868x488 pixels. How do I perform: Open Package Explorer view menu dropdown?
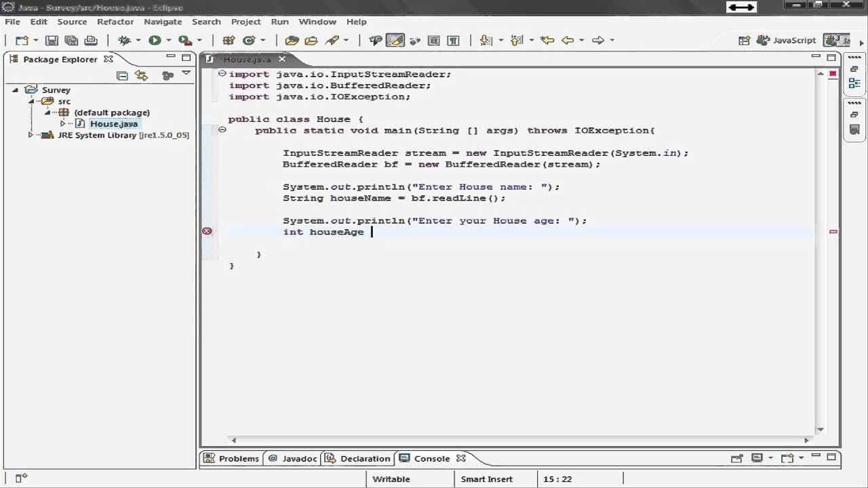186,74
